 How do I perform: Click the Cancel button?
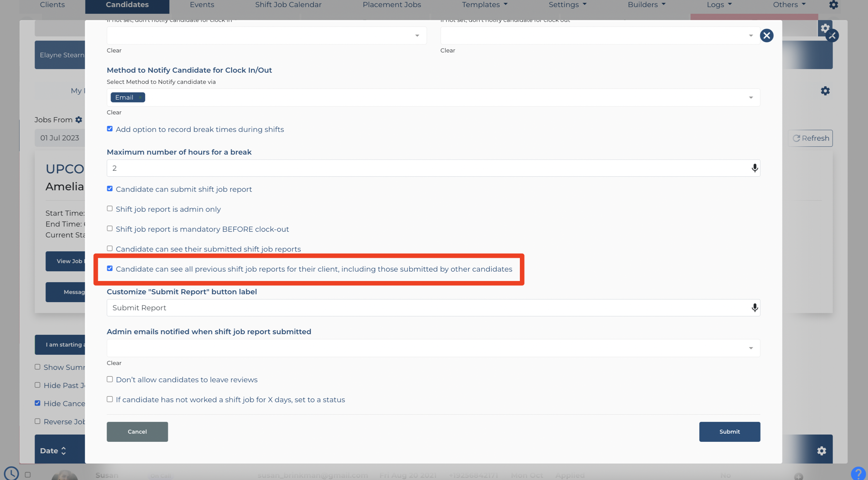point(137,431)
